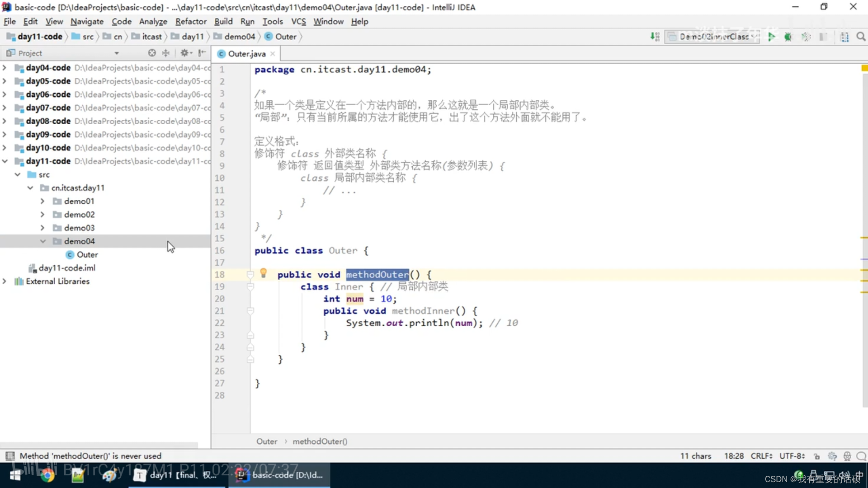Click yellow analysis indicator atop error stripe
This screenshot has width=868, height=488.
[x=864, y=68]
